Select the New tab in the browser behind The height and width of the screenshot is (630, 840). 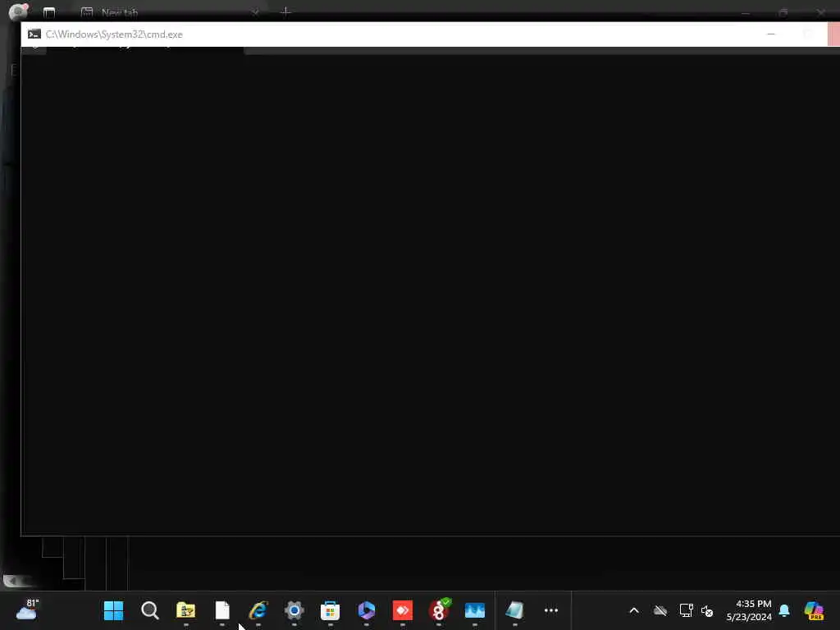120,12
